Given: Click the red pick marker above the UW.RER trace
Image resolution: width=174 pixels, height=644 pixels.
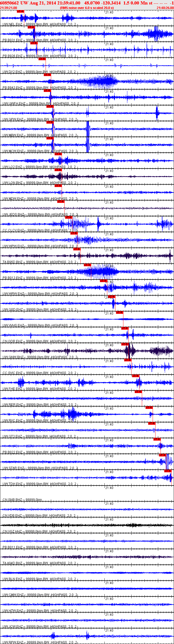Looking at the screenshot, I should click(x=138, y=392).
